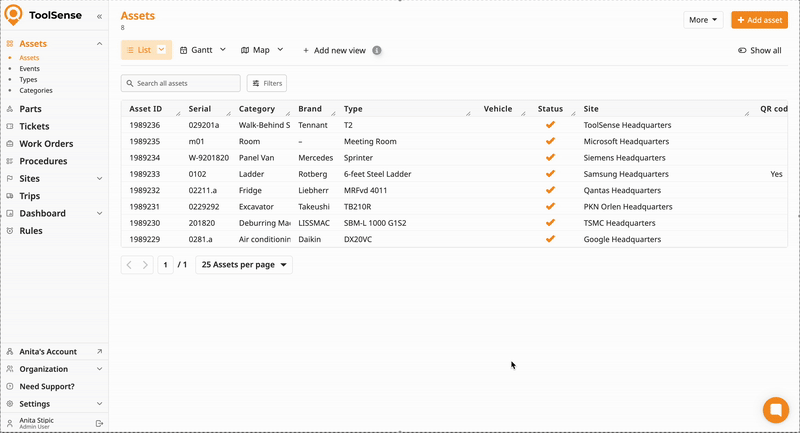Toggle the Show all switch
Screen dimensions: 800x433
(742, 50)
